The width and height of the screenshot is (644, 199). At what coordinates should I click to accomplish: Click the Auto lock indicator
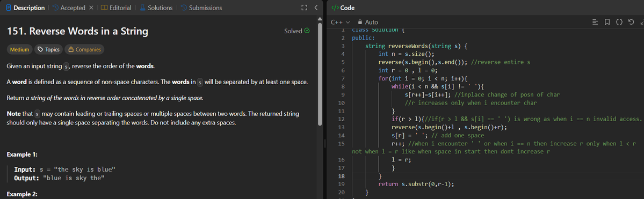coord(368,22)
